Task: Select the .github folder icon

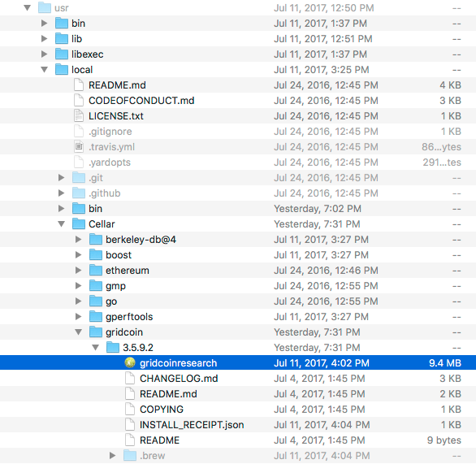Action: coord(79,193)
